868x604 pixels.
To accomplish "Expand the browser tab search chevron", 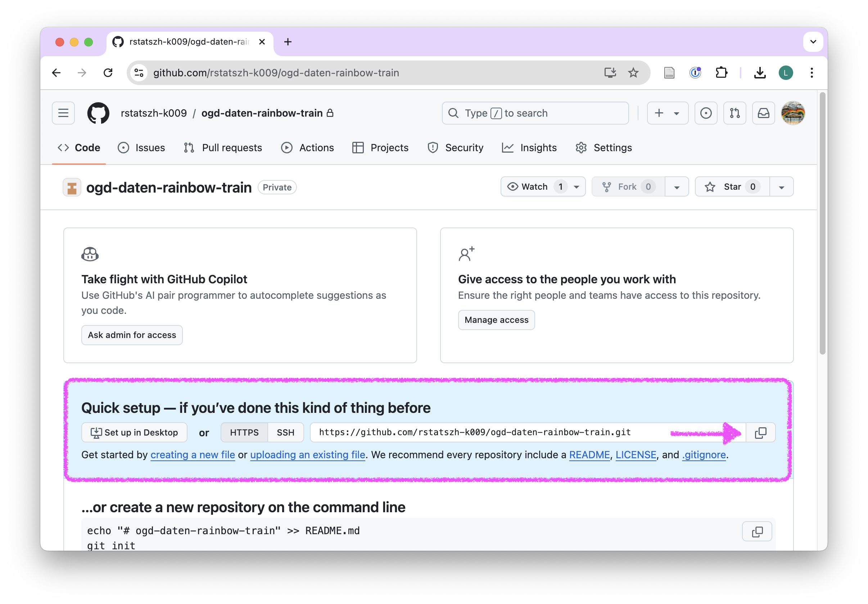I will pos(813,42).
